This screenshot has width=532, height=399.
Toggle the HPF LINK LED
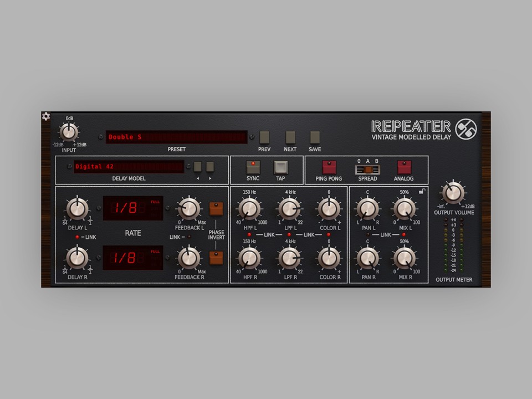tap(249, 235)
